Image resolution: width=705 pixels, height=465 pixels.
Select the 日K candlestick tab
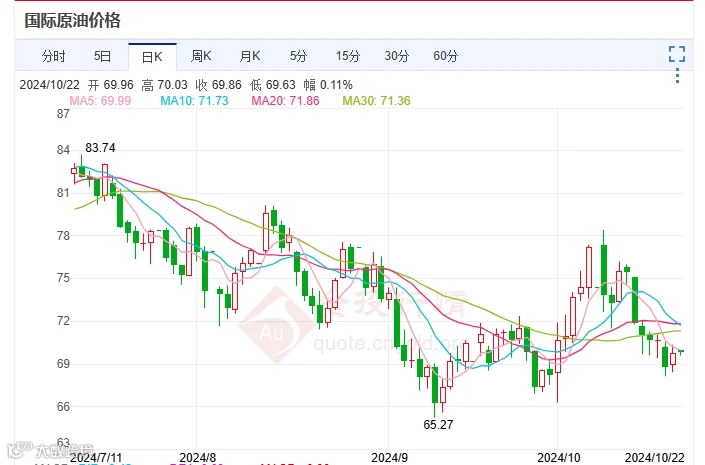tap(152, 57)
